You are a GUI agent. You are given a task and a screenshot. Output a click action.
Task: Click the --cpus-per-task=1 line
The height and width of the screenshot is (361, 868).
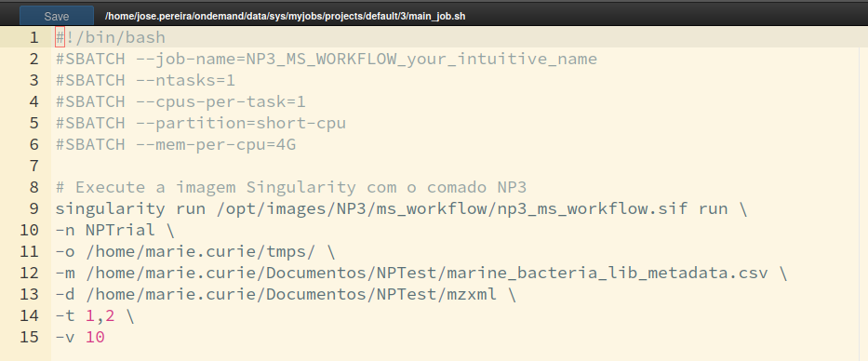pyautogui.click(x=181, y=101)
